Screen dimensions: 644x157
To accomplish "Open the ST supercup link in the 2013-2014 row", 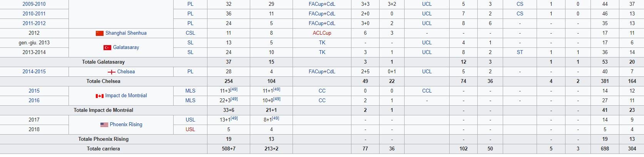I will (520, 52).
